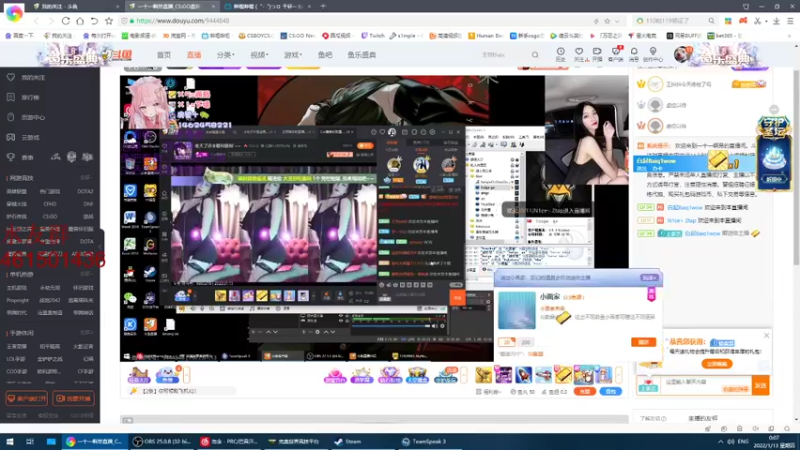This screenshot has height=450, width=800.
Task: Click the magnifier in the browser search box
Action: pos(711,21)
